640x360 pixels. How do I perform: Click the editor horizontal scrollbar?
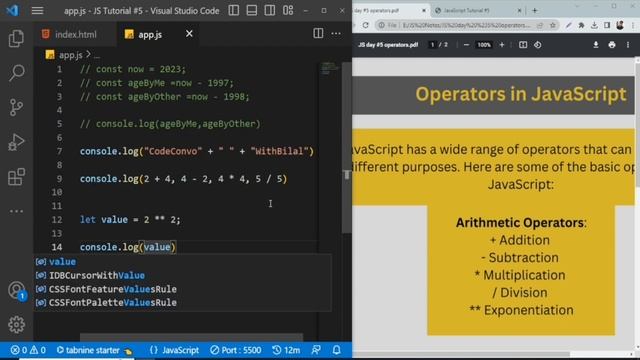[x=191, y=337]
